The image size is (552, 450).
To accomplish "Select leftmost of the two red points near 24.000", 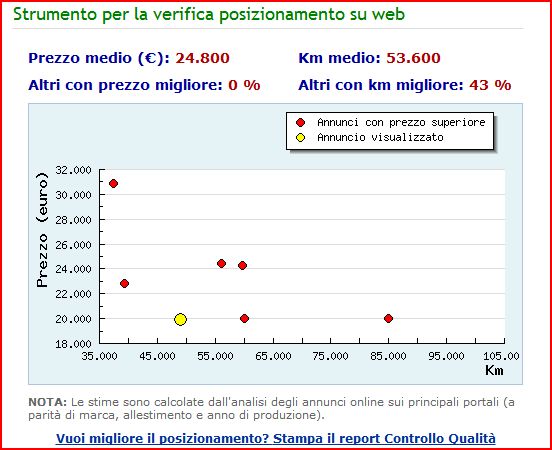I will tap(221, 263).
